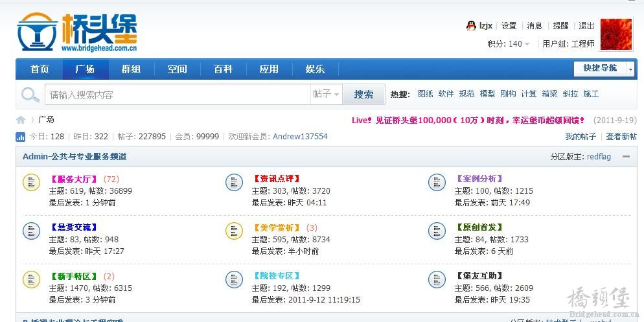This screenshot has width=644, height=322.
Task: Open 提醒 in the user menu
Action: (560, 26)
